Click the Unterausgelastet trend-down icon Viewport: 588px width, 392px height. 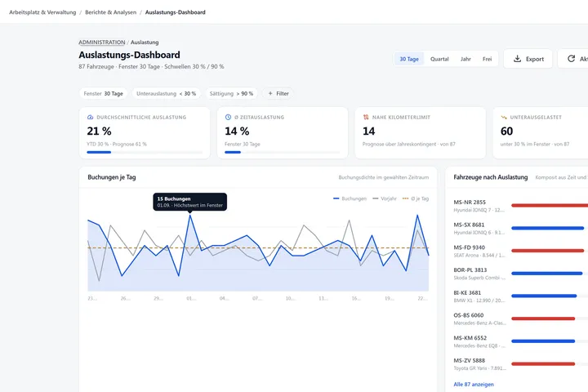click(x=504, y=117)
